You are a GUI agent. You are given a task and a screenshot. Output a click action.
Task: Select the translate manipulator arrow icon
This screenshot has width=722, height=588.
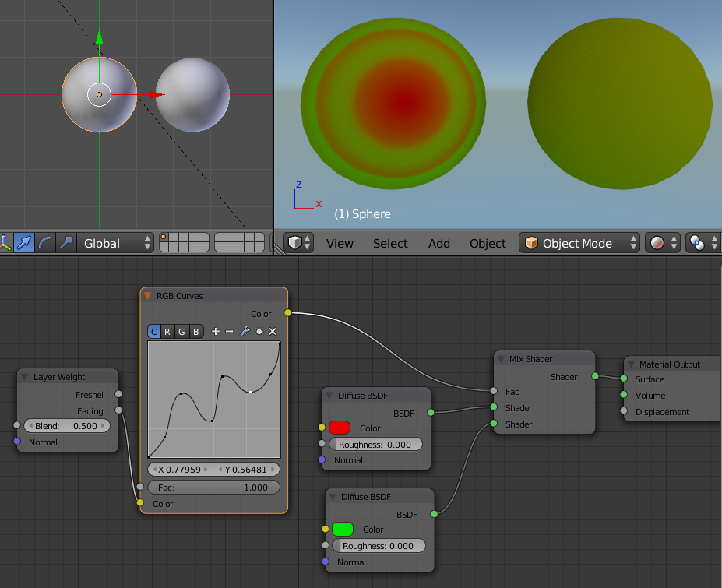(x=26, y=244)
